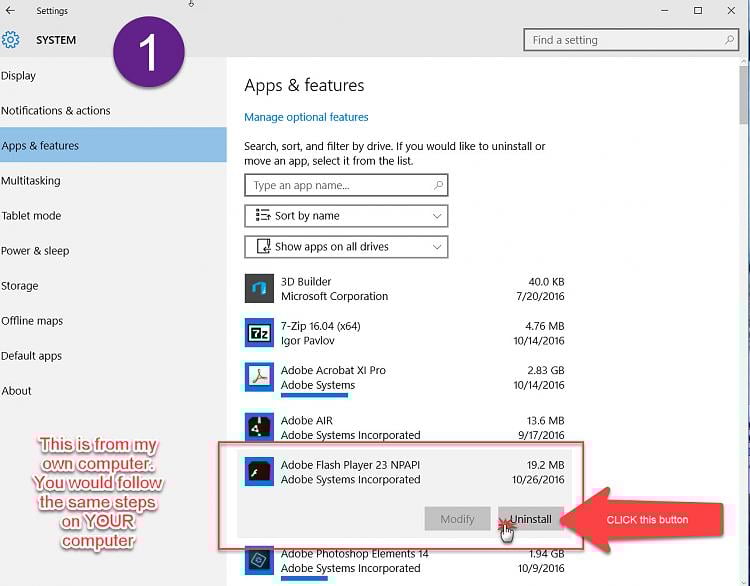This screenshot has height=586, width=750.
Task: Click the 40.0 KB size value
Action: pyautogui.click(x=546, y=281)
